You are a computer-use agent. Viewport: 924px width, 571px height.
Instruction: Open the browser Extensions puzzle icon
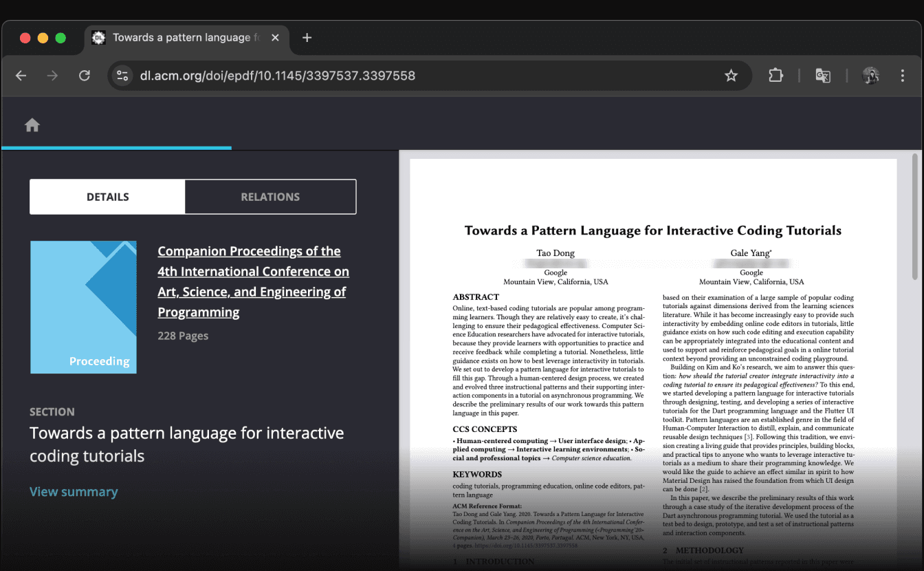click(x=775, y=76)
